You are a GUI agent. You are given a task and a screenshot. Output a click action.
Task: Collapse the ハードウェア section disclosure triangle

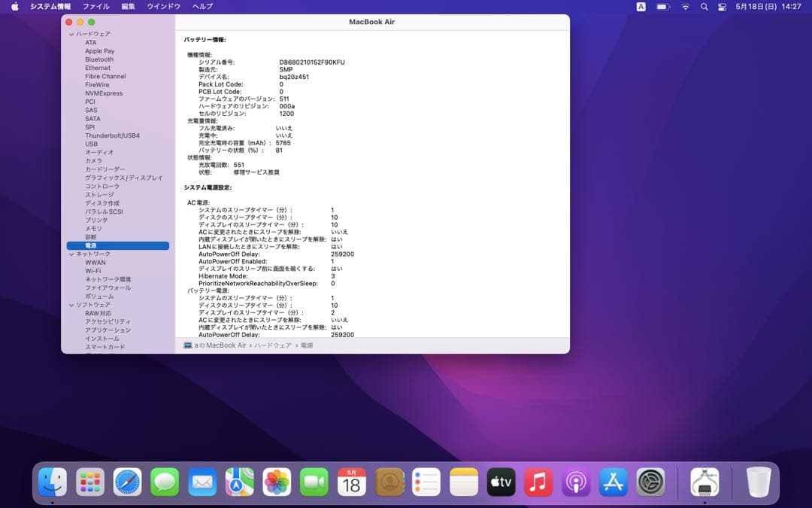tap(71, 33)
